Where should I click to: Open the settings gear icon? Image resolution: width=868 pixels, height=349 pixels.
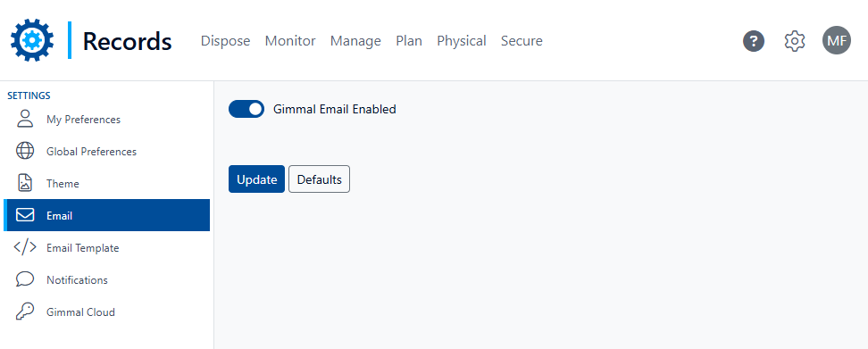click(x=795, y=41)
